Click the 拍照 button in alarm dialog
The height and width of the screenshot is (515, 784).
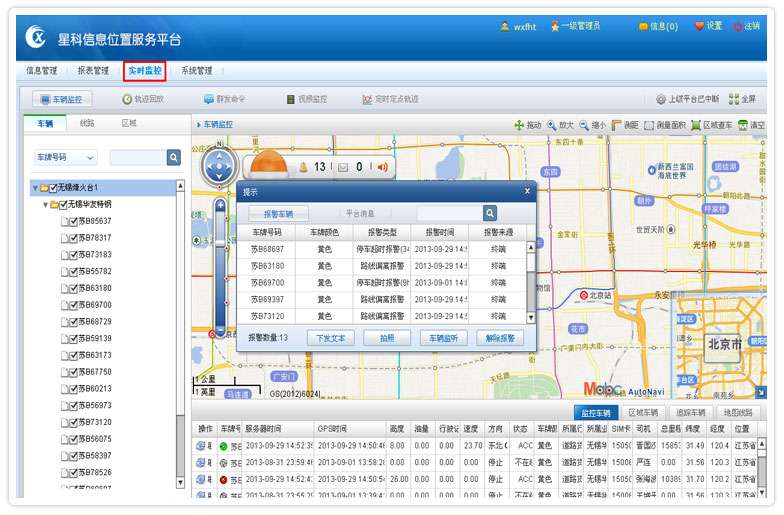pos(387,338)
